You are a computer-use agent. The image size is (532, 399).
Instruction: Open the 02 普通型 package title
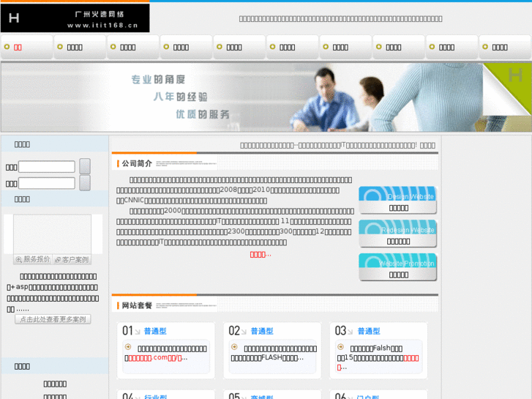click(x=261, y=331)
